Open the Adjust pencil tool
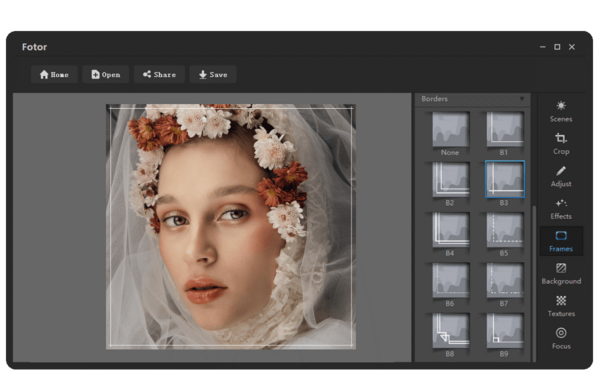The image size is (600, 383). pyautogui.click(x=561, y=176)
